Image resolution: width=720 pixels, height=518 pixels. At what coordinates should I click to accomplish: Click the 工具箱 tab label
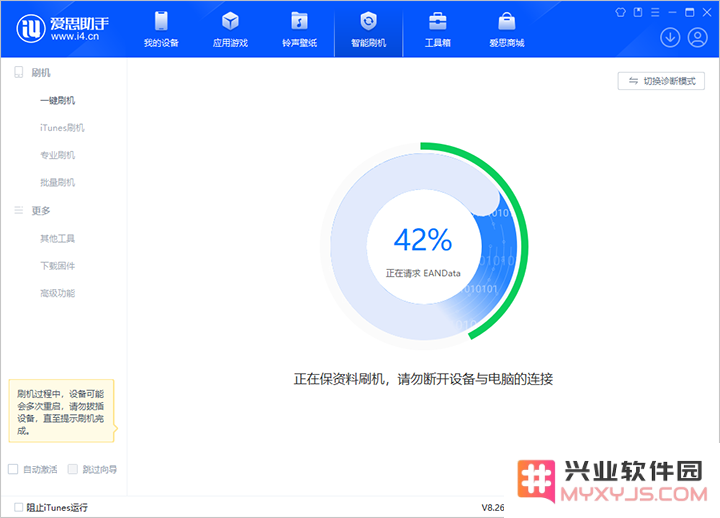coord(438,43)
